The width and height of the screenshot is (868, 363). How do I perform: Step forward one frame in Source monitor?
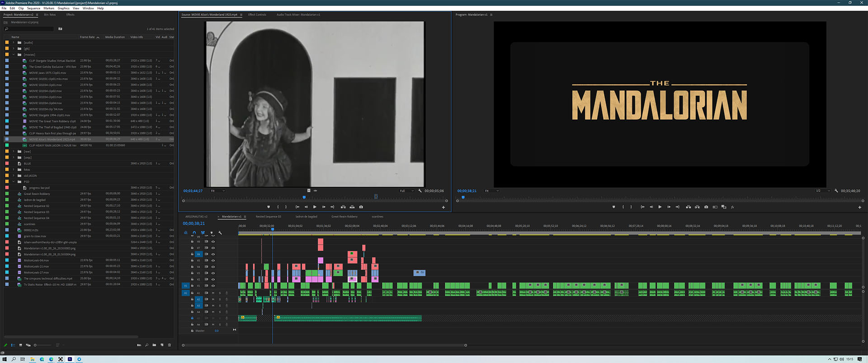324,207
